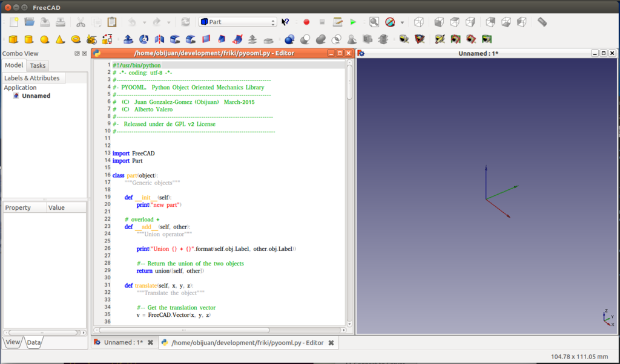The image size is (620, 364).
Task: Select the Unnamed document in tree
Action: [36, 96]
